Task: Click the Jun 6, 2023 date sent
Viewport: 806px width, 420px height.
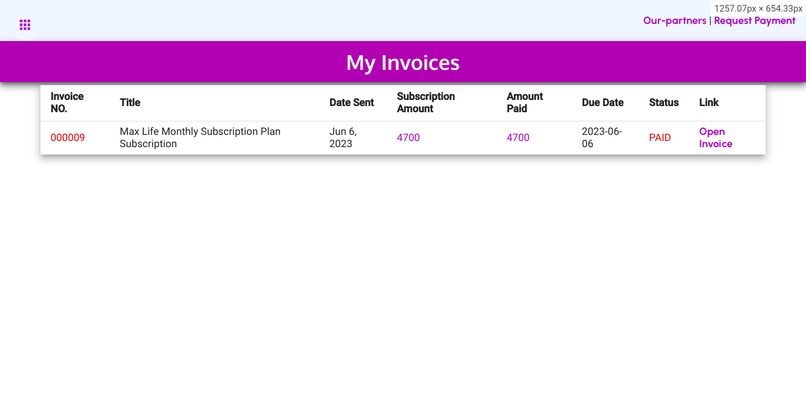Action: (x=343, y=138)
